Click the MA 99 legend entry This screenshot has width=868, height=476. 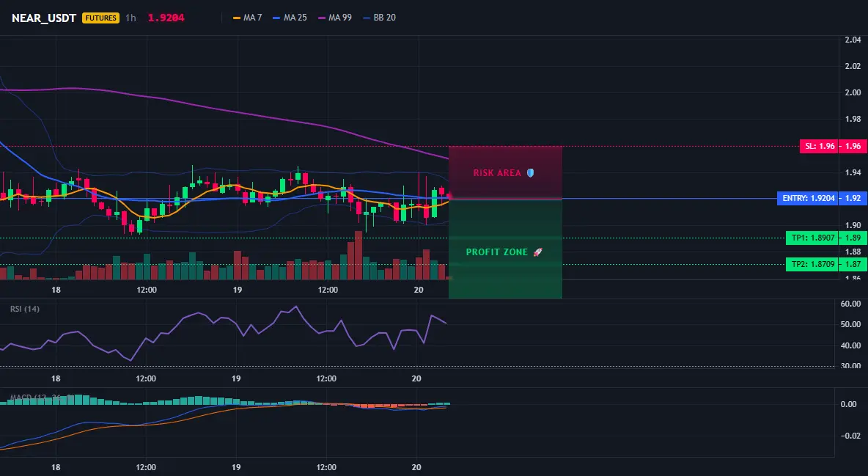point(335,18)
